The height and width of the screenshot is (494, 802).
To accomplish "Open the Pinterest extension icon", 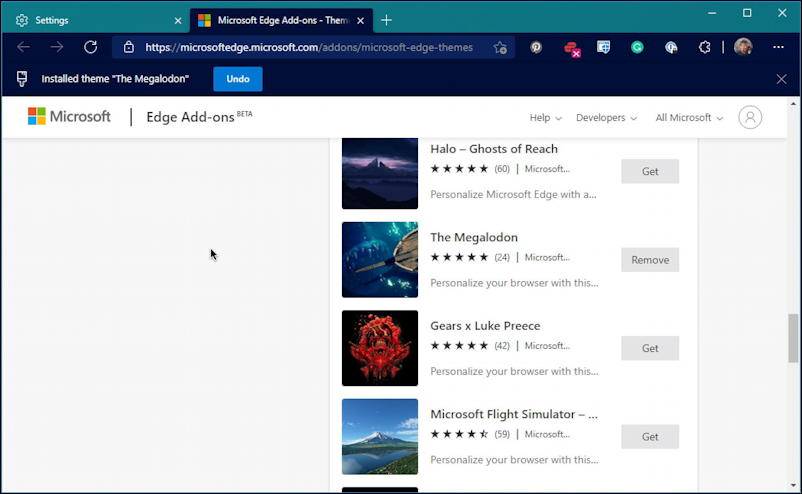I will click(x=536, y=48).
